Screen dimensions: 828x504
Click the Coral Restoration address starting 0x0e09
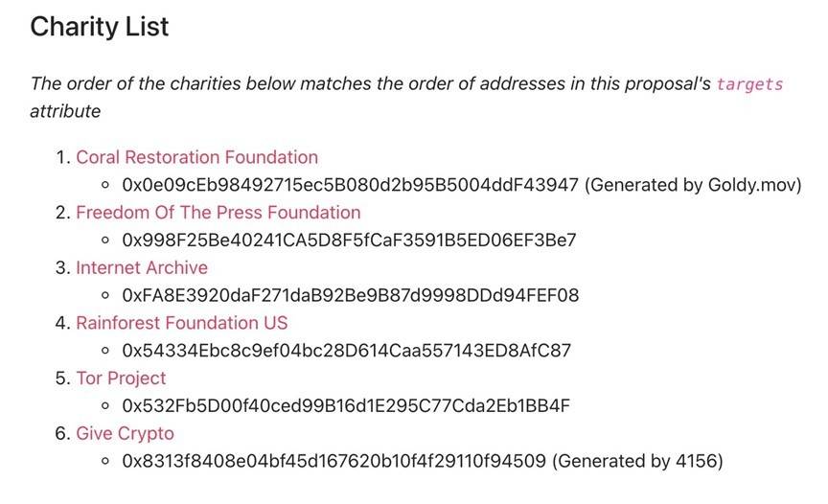tap(350, 185)
